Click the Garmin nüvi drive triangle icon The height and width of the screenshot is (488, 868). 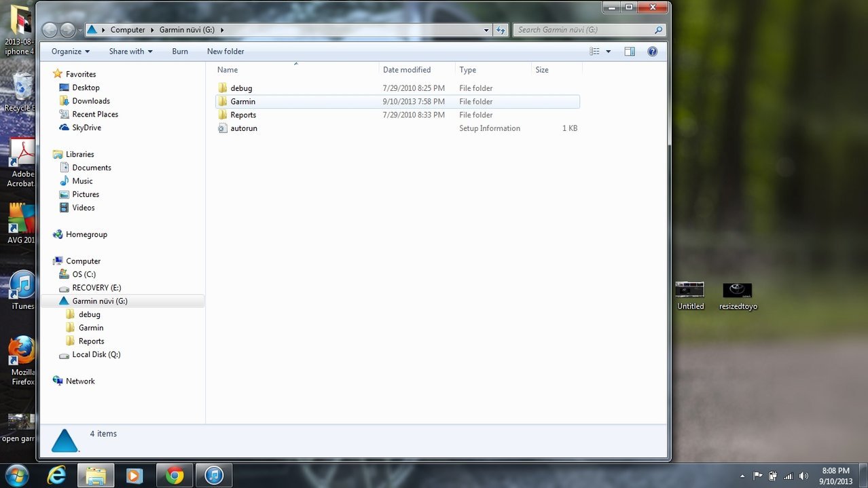[64, 301]
